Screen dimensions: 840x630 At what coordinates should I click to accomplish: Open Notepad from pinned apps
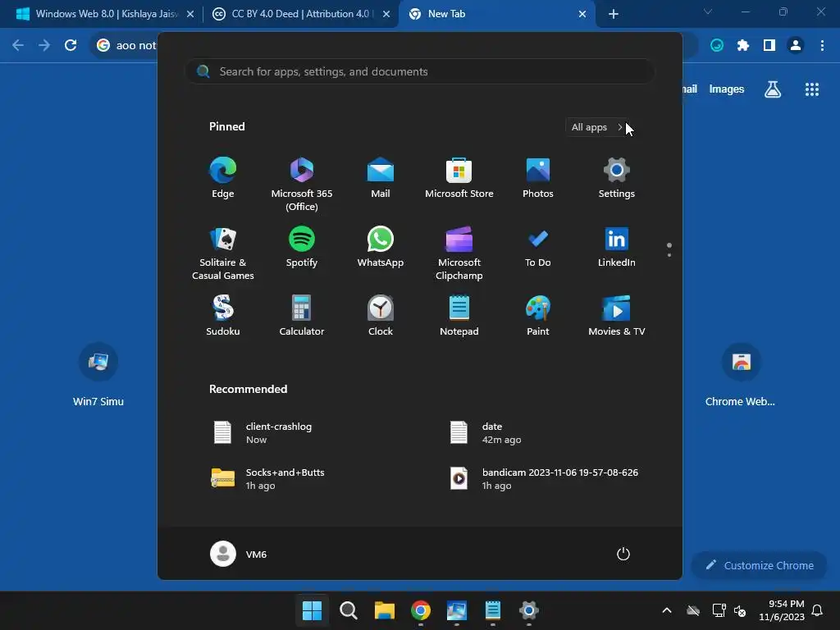(x=459, y=316)
